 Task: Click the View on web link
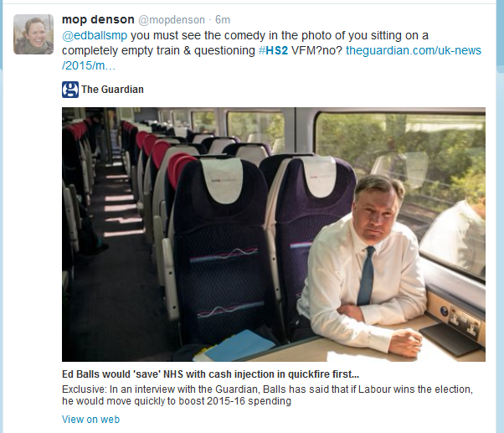tap(90, 419)
